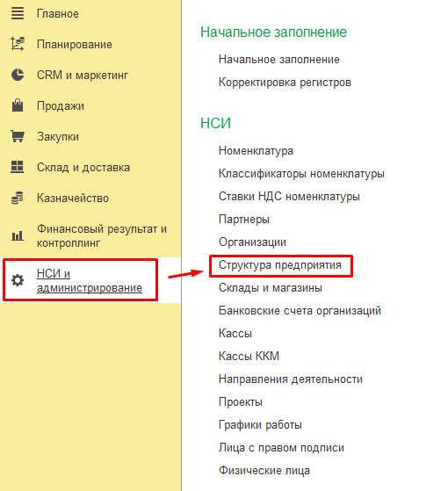The width and height of the screenshot is (448, 491).
Task: Open the Казначейство section
Action: point(73,198)
